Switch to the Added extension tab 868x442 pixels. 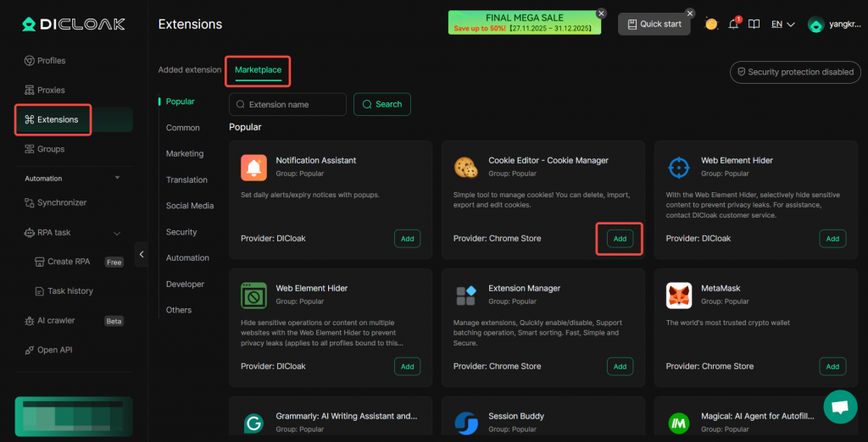click(190, 69)
